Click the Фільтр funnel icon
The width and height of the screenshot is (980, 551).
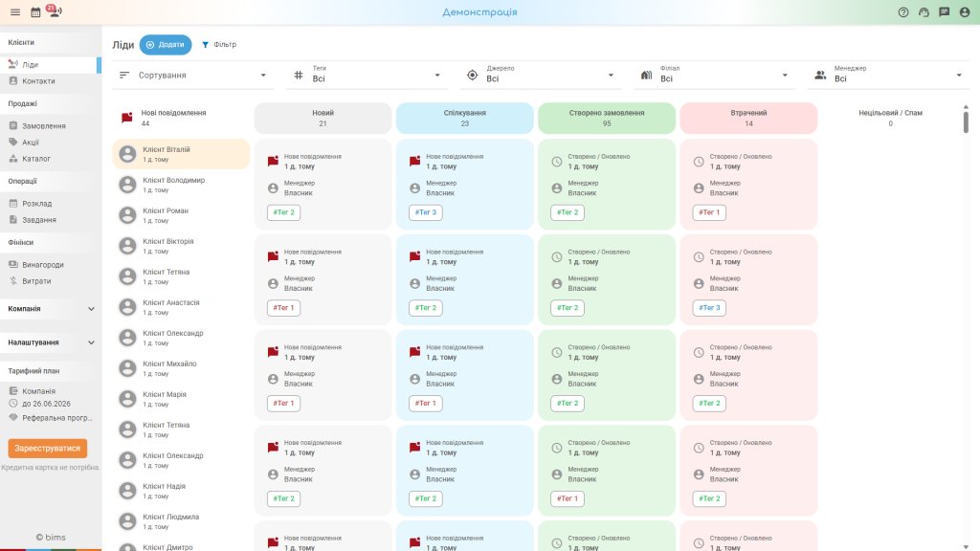(205, 44)
